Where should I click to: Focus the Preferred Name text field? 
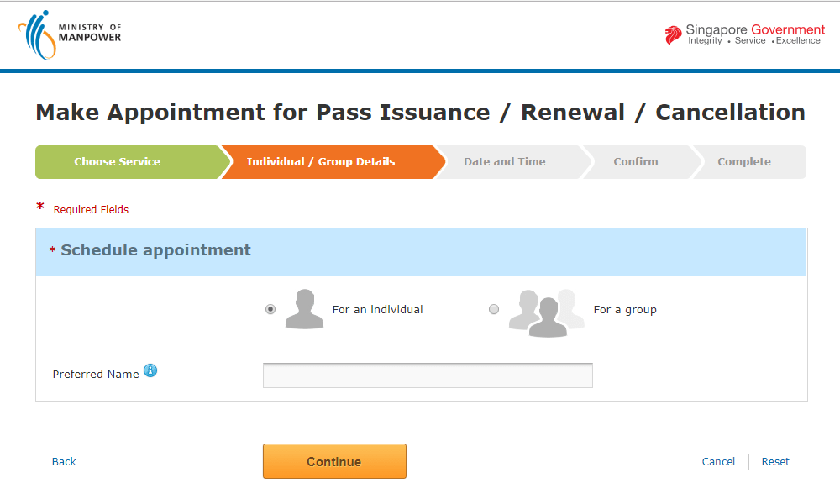428,375
